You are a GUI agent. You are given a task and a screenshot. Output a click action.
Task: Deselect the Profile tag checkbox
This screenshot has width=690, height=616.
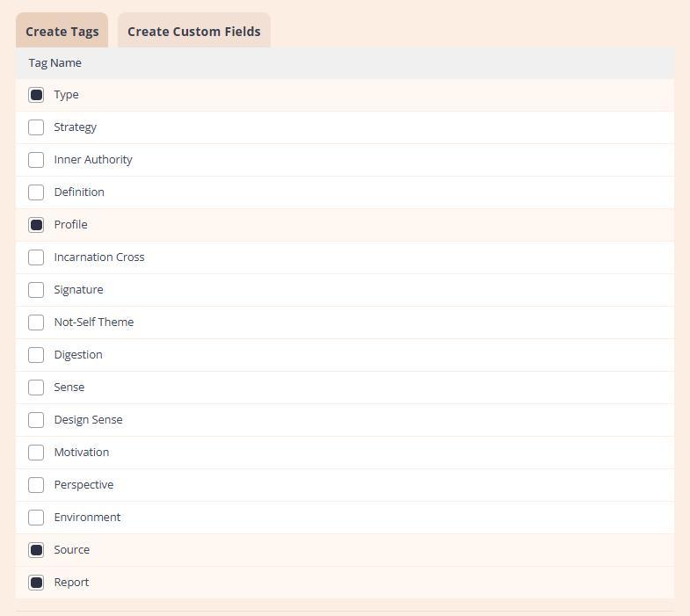[36, 225]
